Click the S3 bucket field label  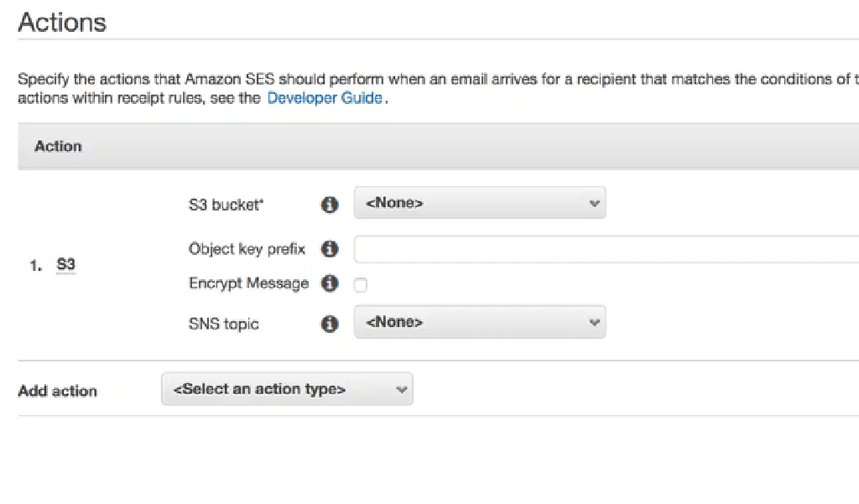(x=226, y=204)
